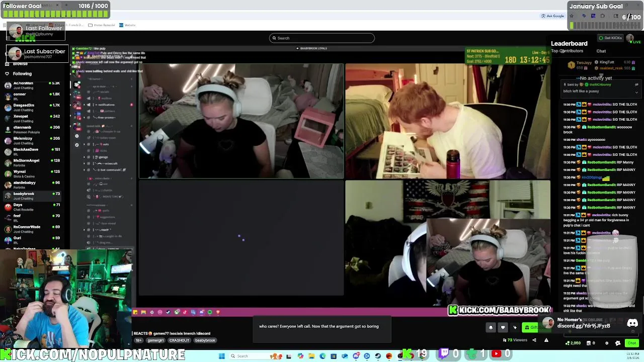The height and width of the screenshot is (362, 644).
Task: Select Xevopat from followed channels
Action: (x=31, y=119)
